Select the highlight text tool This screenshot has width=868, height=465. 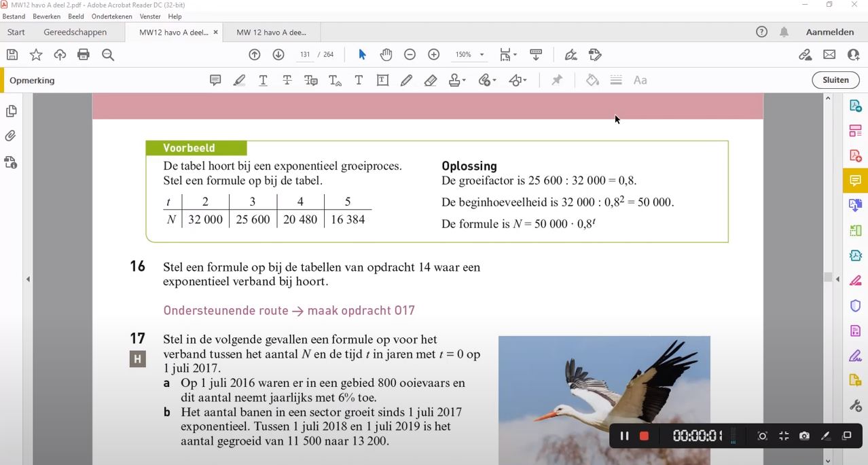(239, 80)
